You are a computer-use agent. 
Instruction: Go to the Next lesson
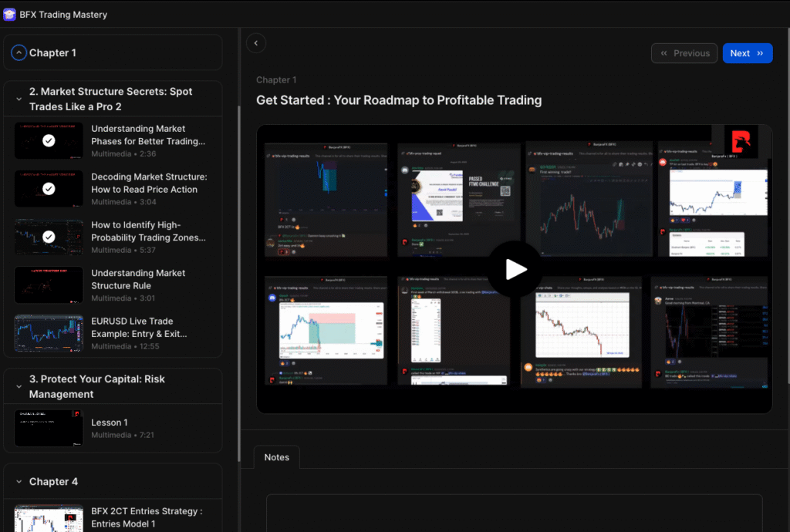[x=747, y=53]
